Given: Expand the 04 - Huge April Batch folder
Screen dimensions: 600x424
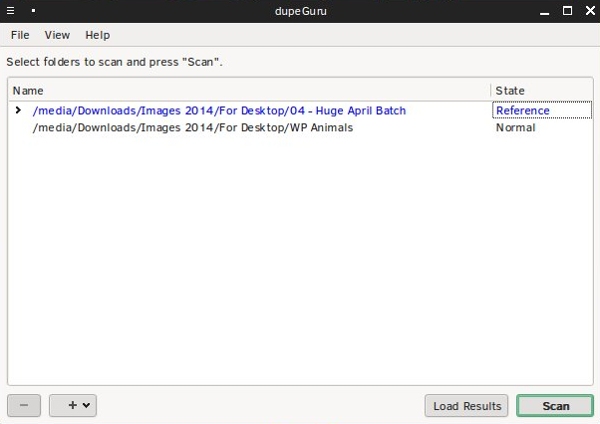Looking at the screenshot, I should pyautogui.click(x=18, y=110).
